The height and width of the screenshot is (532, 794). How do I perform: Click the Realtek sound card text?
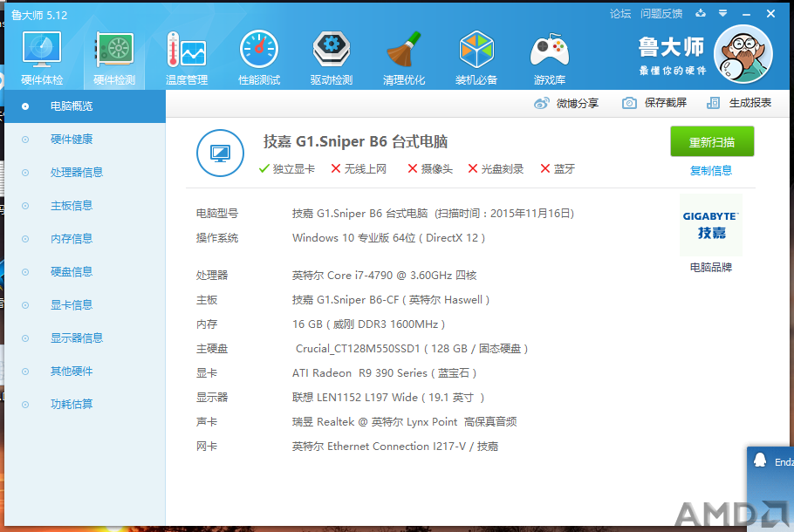point(404,421)
